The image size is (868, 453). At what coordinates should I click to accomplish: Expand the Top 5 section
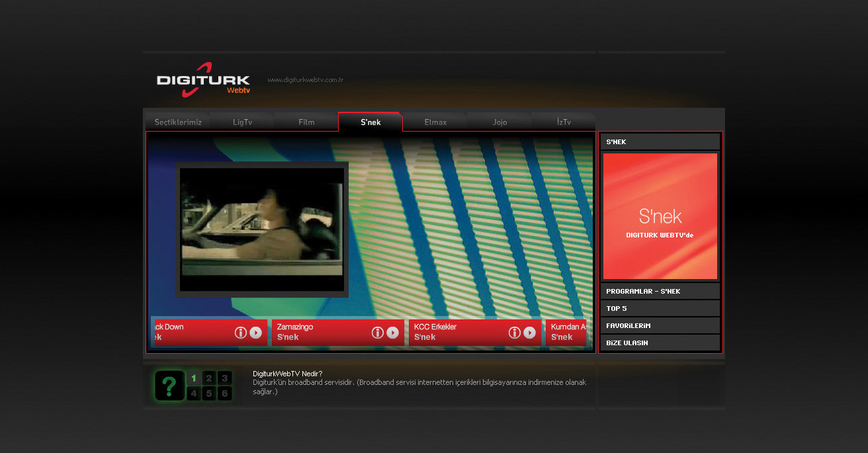(x=660, y=309)
